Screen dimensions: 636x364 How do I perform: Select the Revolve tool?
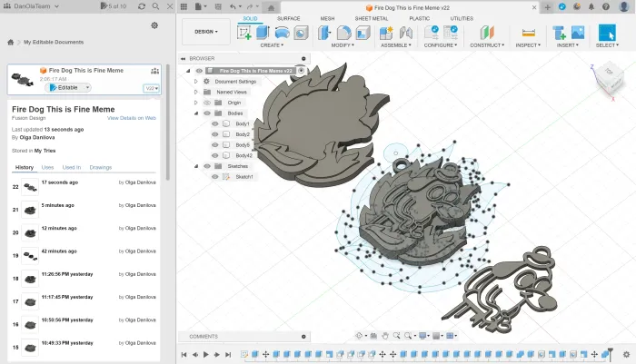click(x=282, y=33)
